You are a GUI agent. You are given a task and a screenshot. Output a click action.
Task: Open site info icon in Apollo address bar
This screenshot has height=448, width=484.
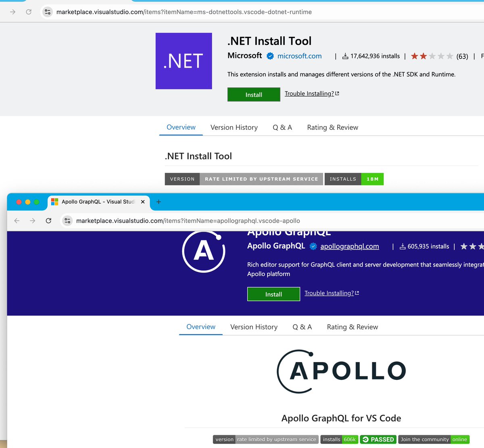[x=67, y=221]
